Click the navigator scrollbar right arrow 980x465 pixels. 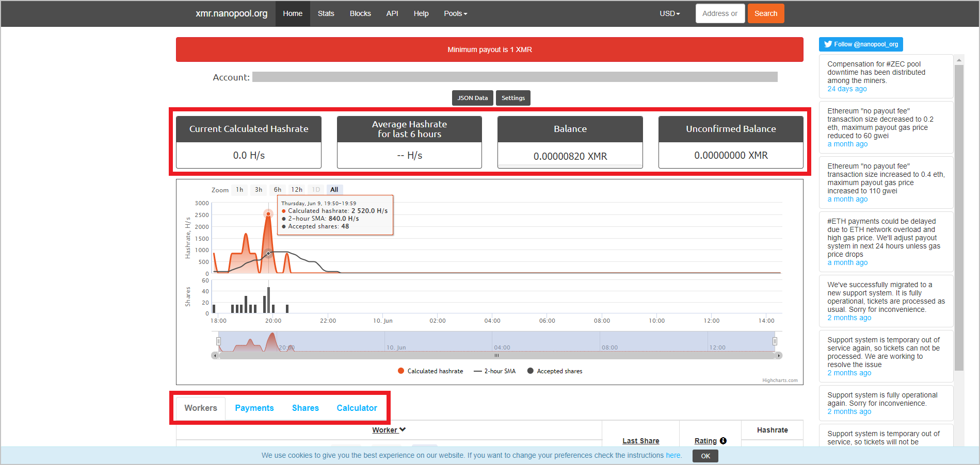[x=779, y=355]
